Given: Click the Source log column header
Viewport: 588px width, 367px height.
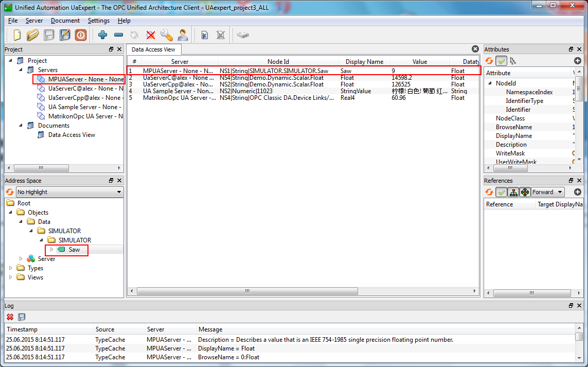Looking at the screenshot, I should (119, 329).
